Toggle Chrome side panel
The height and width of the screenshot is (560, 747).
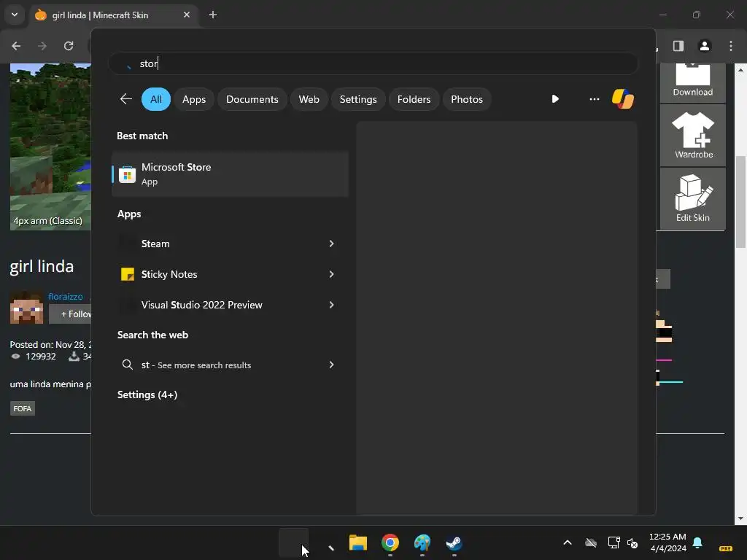point(678,46)
